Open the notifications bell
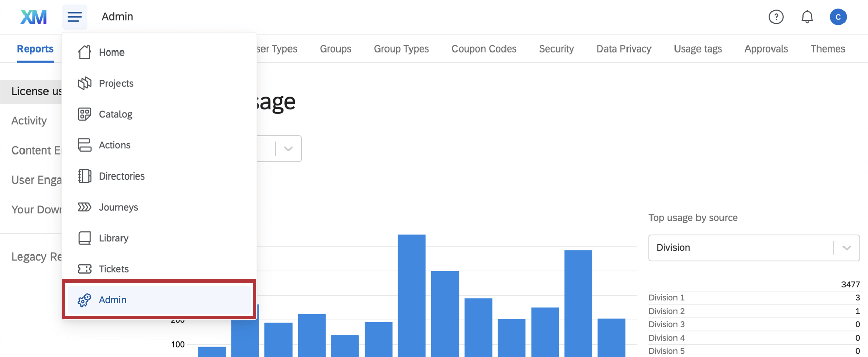868x357 pixels. [807, 17]
